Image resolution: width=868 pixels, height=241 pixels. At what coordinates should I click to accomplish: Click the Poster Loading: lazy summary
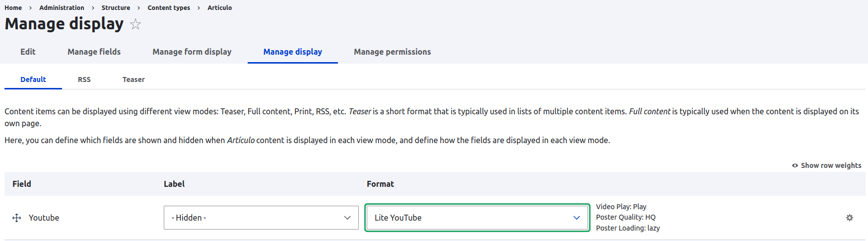point(628,228)
